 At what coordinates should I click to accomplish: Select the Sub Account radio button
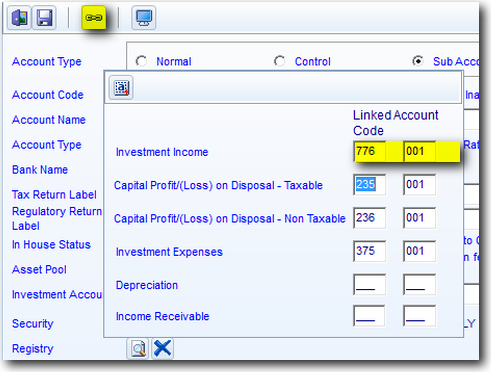(x=418, y=61)
